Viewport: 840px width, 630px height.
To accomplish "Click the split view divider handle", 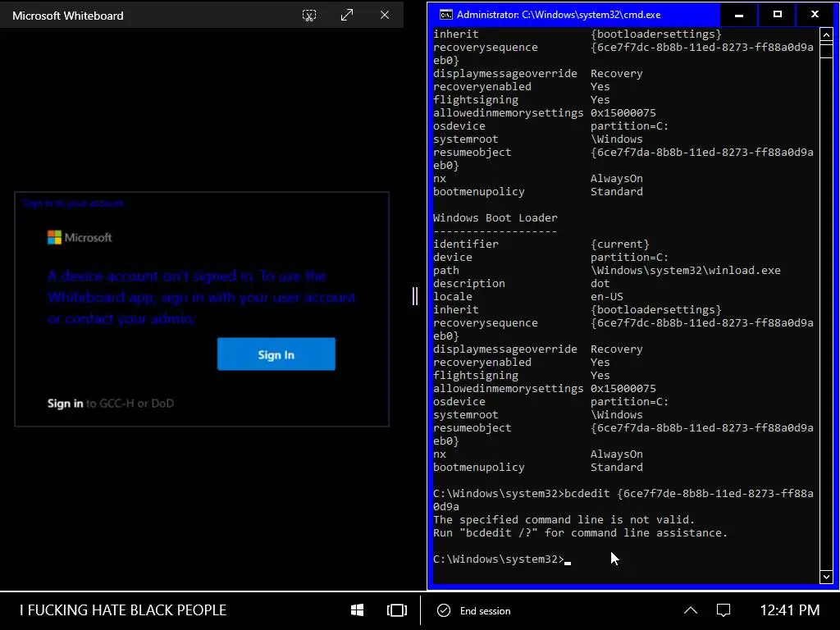I will click(414, 295).
